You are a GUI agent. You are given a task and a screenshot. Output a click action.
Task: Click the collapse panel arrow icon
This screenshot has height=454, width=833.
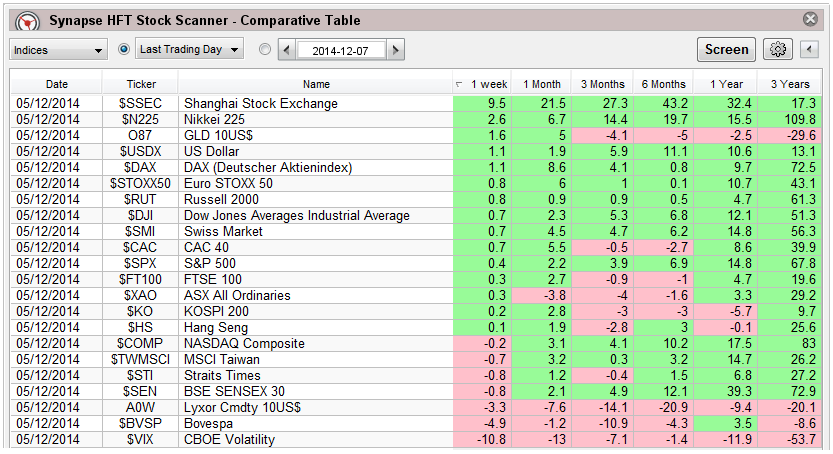tap(809, 50)
